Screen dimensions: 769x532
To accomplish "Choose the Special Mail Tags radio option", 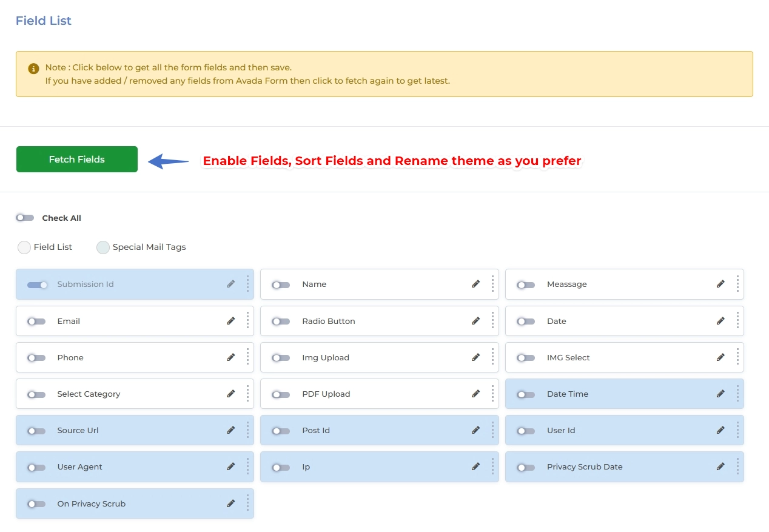I will click(x=103, y=247).
